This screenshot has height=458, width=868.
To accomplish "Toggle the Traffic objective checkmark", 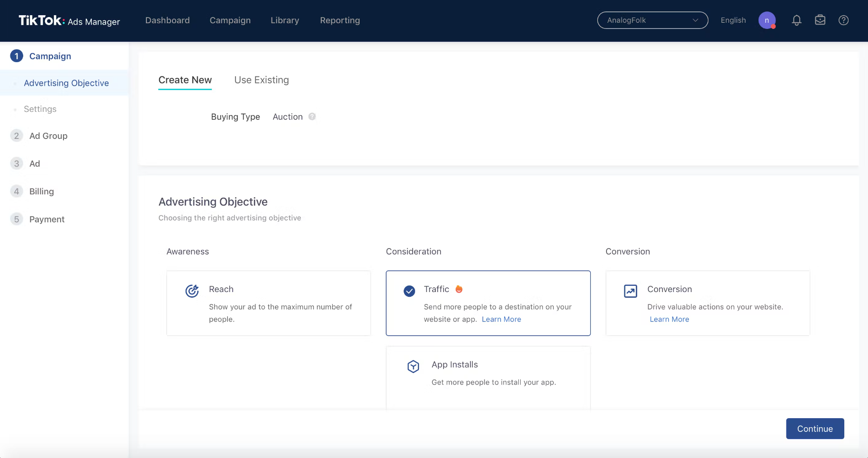I will pos(409,291).
